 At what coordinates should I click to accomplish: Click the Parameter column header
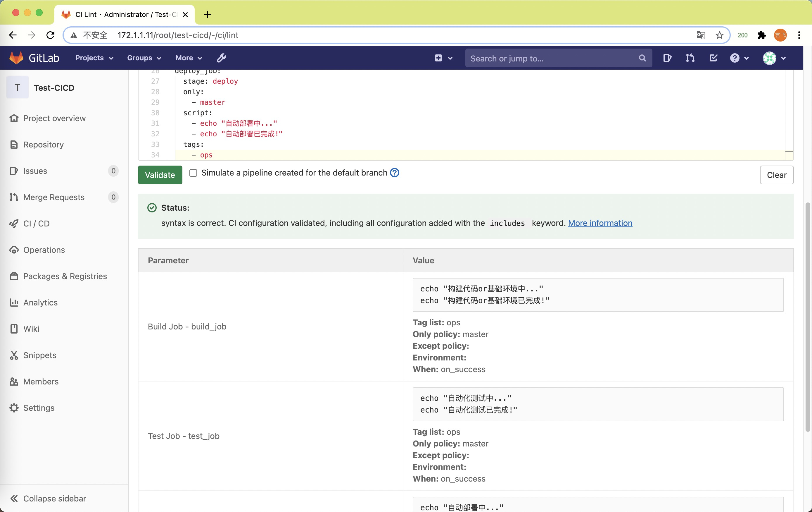(270, 260)
